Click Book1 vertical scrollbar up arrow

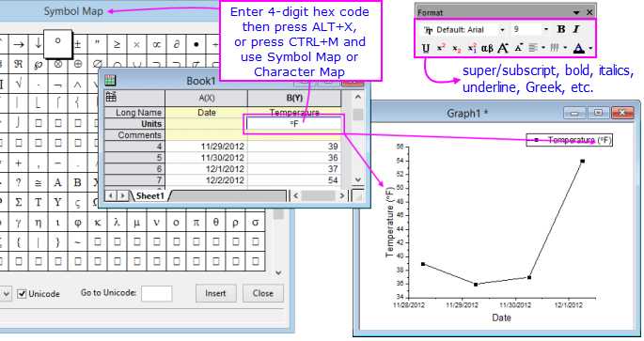click(x=358, y=98)
